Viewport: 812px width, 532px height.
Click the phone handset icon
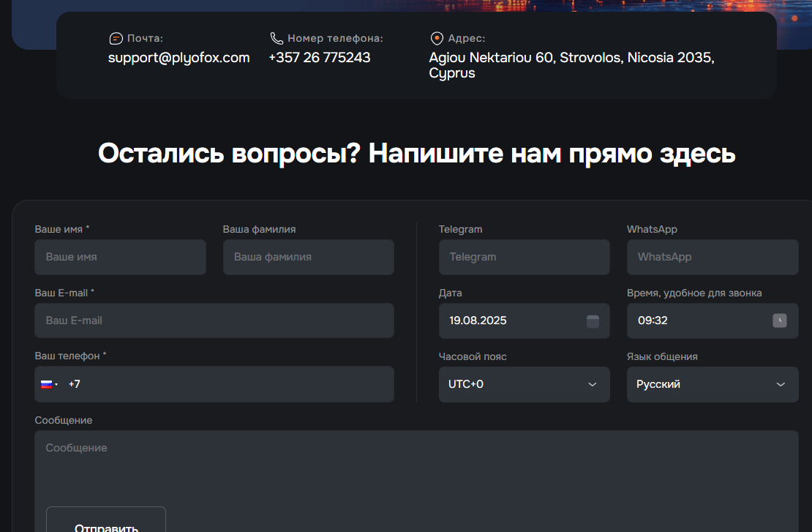pyautogui.click(x=276, y=39)
